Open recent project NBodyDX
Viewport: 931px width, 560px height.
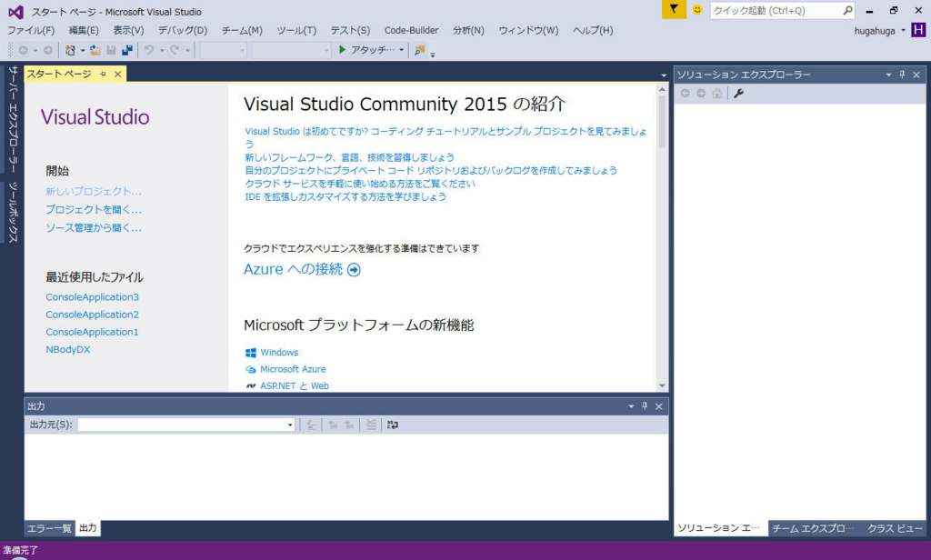[x=67, y=349]
